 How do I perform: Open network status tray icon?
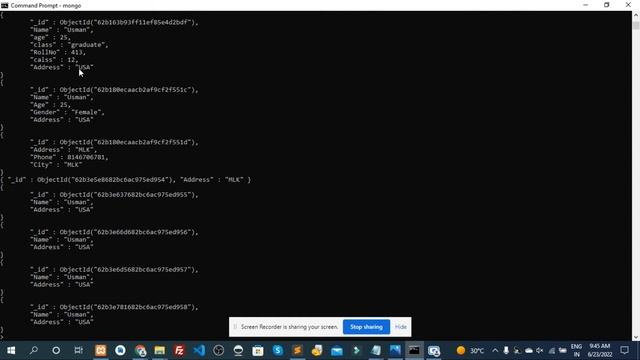[551, 350]
